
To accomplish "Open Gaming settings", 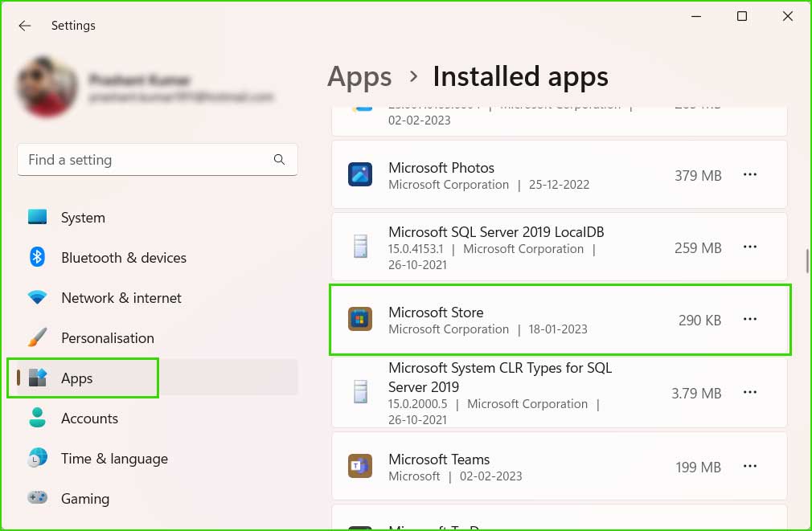I will pos(158,498).
